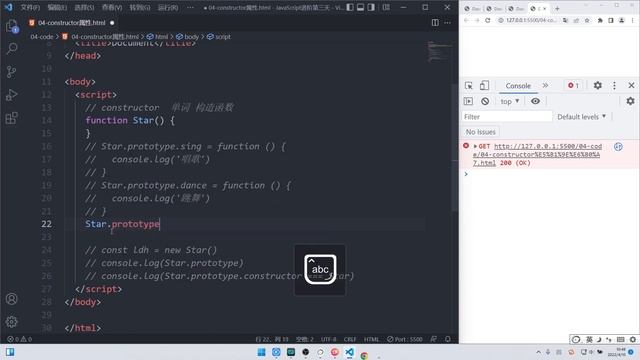640x360 pixels.
Task: Click the VS Code logo icon
Action: (x=9, y=7)
